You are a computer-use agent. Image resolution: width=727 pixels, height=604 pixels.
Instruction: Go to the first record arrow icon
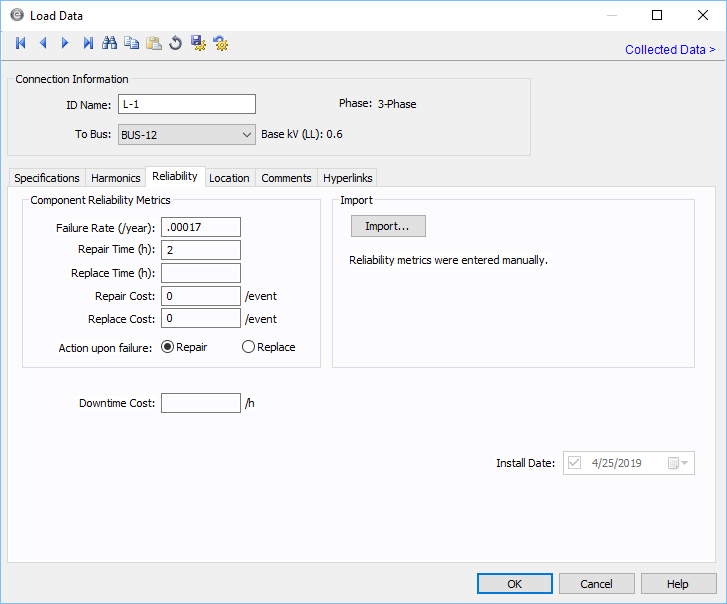pyautogui.click(x=20, y=43)
